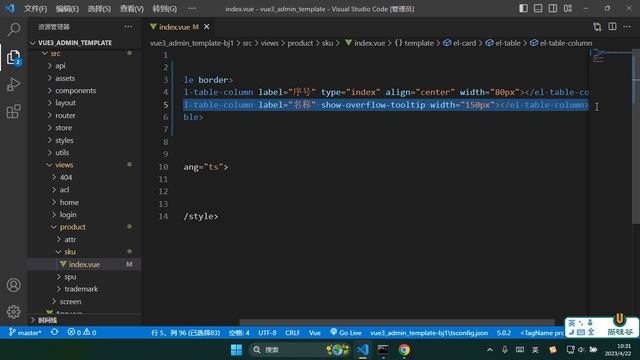Select the index.vue editor tab
This screenshot has height=360, width=640.
(179, 27)
